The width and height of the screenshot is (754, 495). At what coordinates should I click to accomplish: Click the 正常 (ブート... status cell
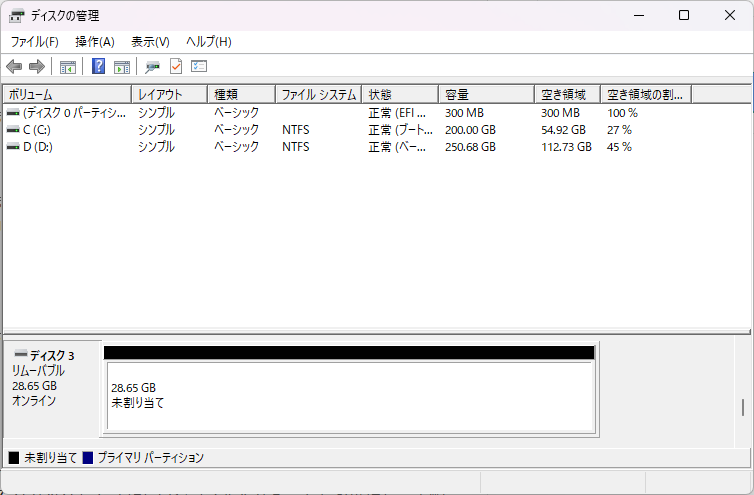pyautogui.click(x=401, y=130)
